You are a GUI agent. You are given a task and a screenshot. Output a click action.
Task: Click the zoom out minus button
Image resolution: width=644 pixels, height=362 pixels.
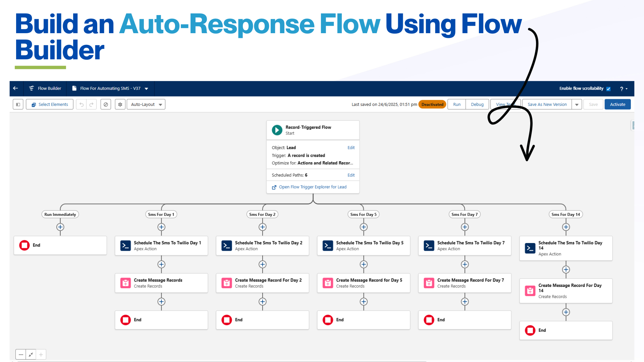(x=21, y=354)
